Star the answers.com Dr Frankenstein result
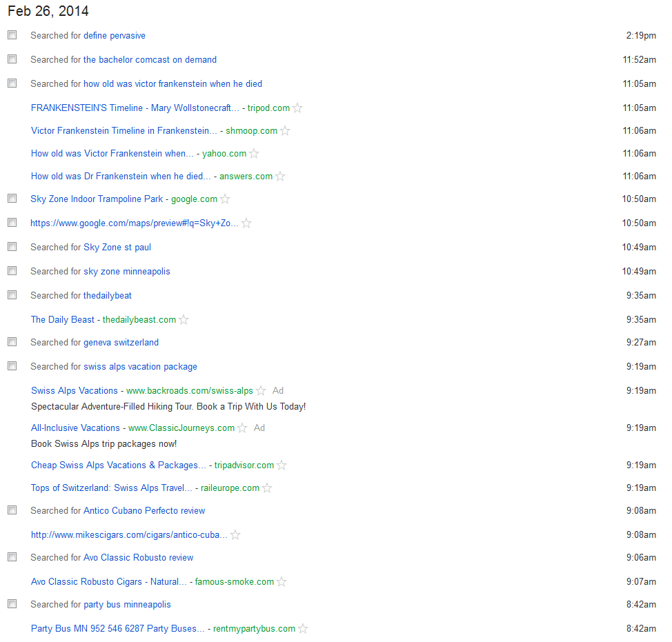 click(x=280, y=176)
